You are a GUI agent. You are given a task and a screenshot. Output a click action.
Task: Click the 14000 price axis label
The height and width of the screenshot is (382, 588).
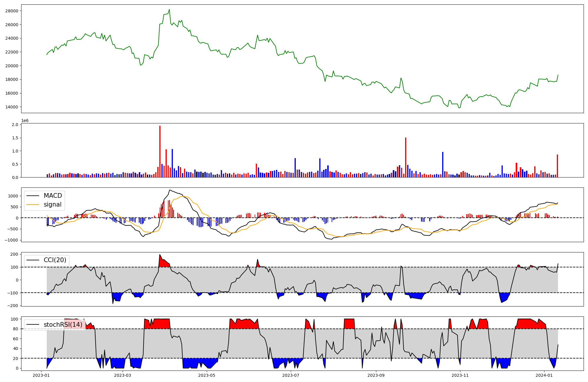[x=12, y=107]
